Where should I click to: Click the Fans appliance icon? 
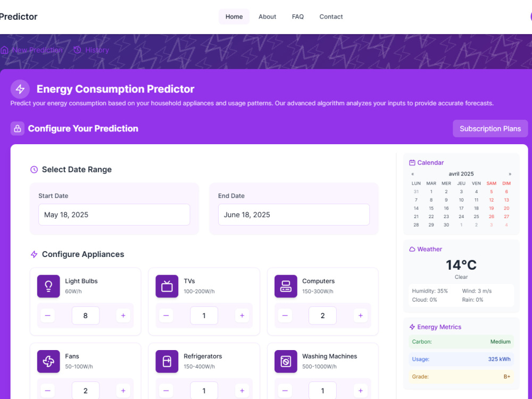pos(48,361)
